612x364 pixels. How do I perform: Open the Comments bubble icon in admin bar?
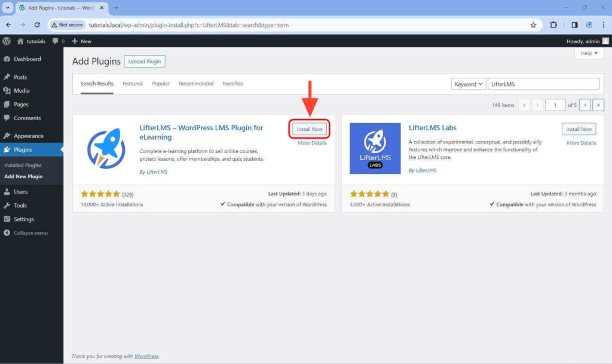[54, 41]
